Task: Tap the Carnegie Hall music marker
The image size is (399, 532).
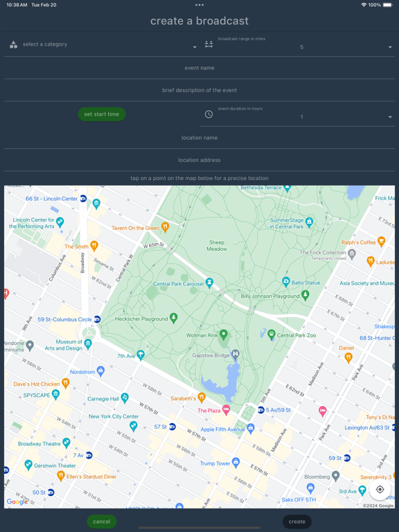Action: 125,398
